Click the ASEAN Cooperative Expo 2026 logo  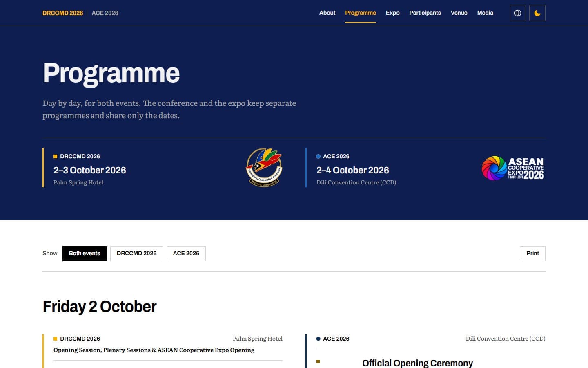tap(513, 168)
